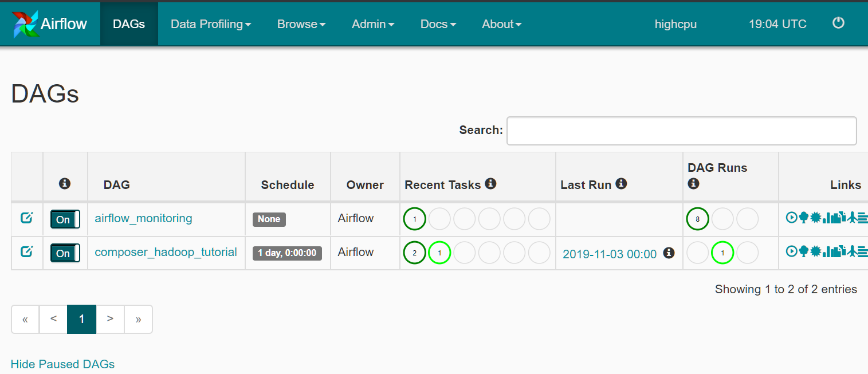
Task: Open edit icon for airflow_monitoring DAG
Action: 27,218
